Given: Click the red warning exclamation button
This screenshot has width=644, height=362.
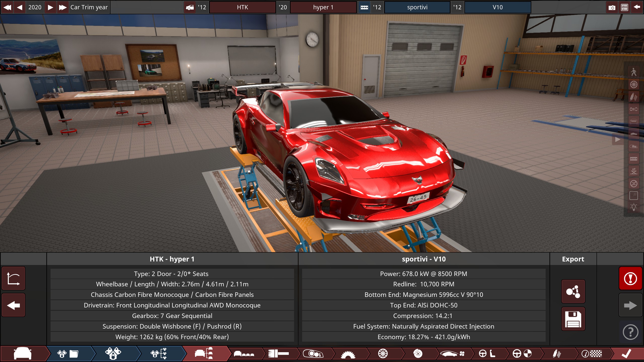Looking at the screenshot, I should coord(630,278).
